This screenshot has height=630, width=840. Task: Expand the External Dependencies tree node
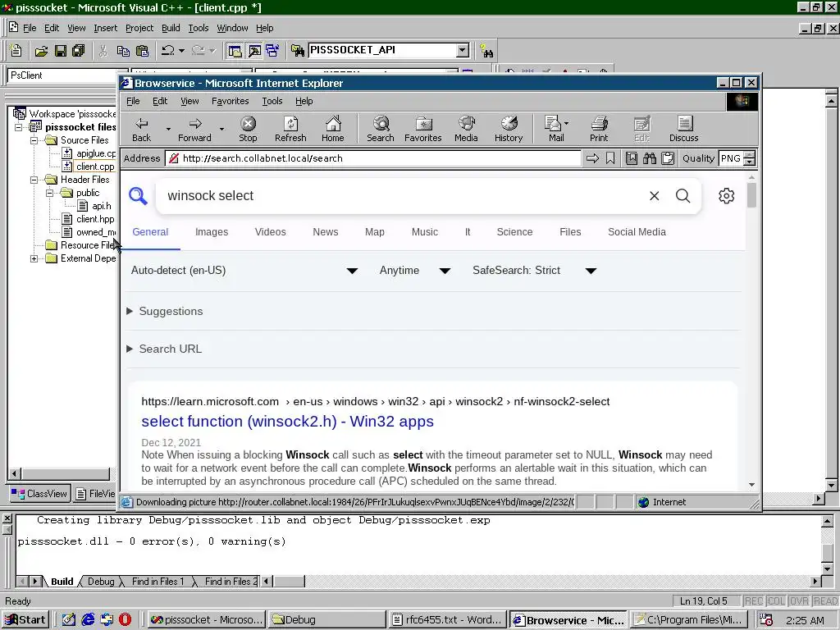pos(34,258)
